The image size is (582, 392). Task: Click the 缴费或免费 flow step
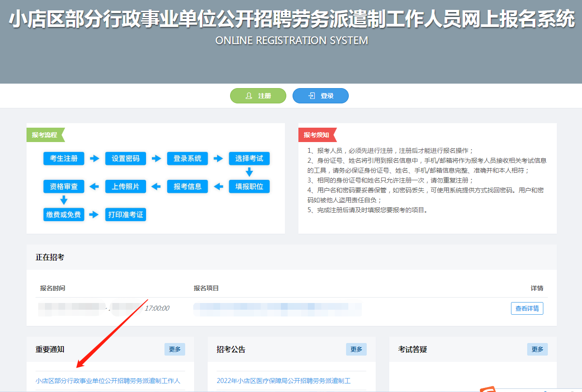[64, 214]
